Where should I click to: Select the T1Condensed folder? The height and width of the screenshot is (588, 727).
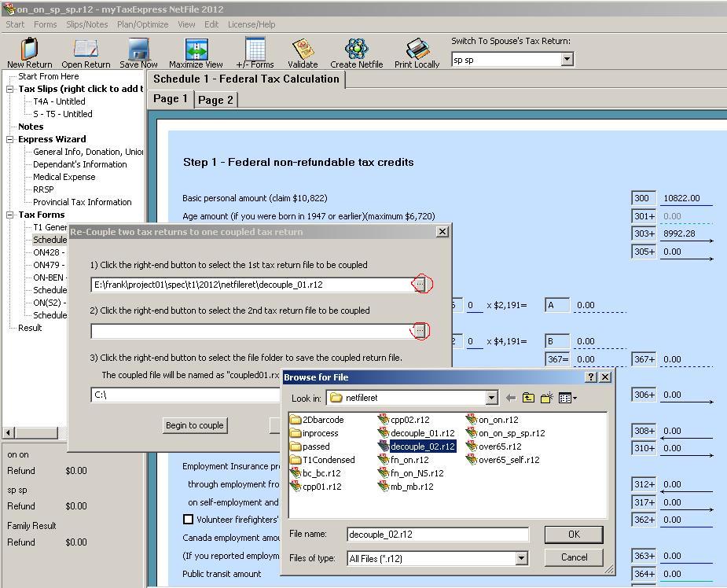tap(323, 460)
